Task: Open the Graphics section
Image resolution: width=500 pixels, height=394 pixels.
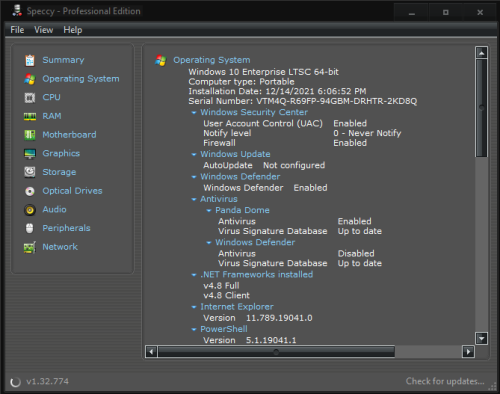Action: pos(61,153)
